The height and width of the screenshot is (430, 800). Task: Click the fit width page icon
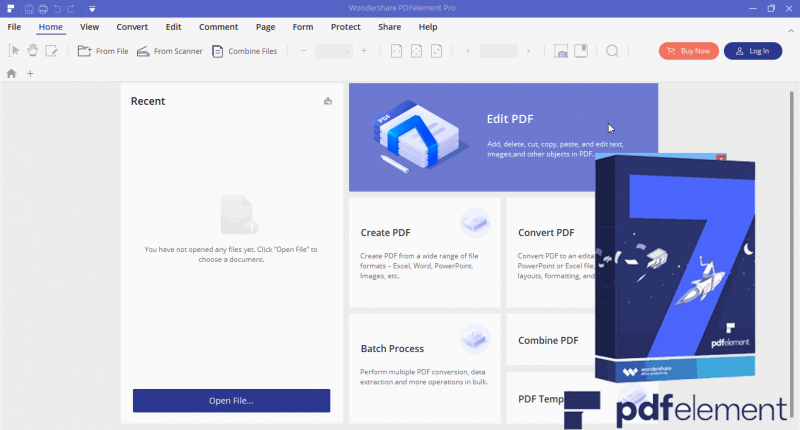coord(396,51)
